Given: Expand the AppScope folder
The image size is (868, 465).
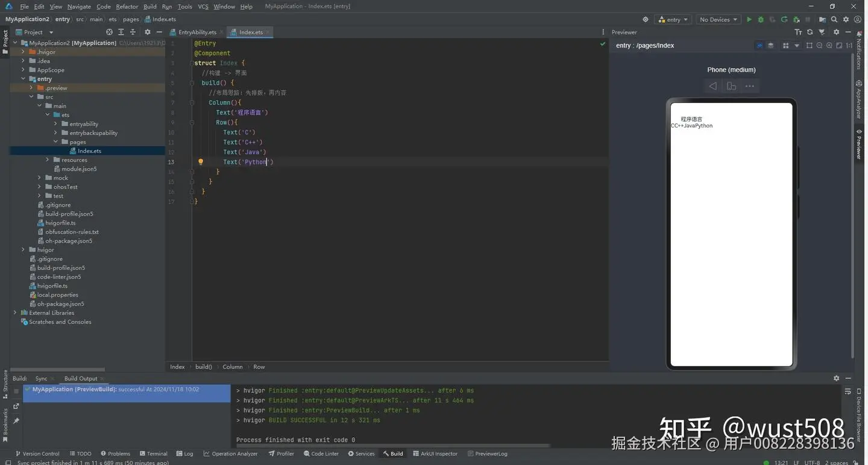Looking at the screenshot, I should point(24,70).
